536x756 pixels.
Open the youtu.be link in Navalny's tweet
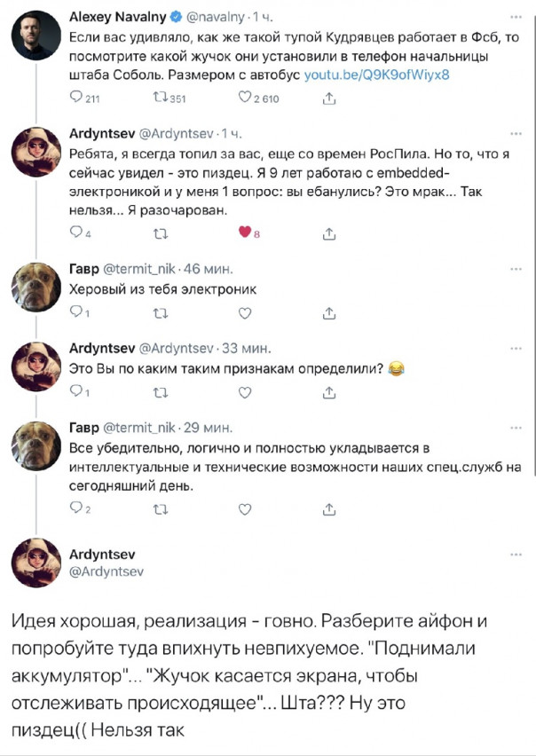[x=377, y=75]
